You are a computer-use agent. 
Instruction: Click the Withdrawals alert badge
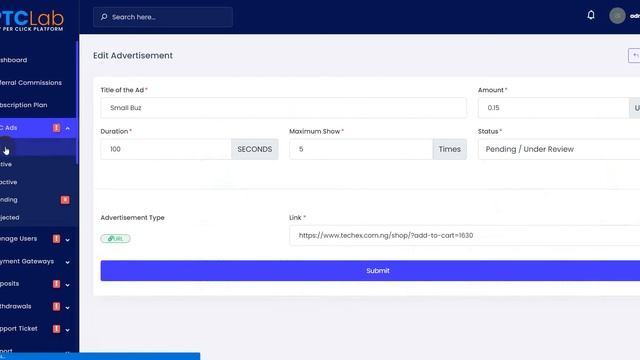pyautogui.click(x=56, y=306)
